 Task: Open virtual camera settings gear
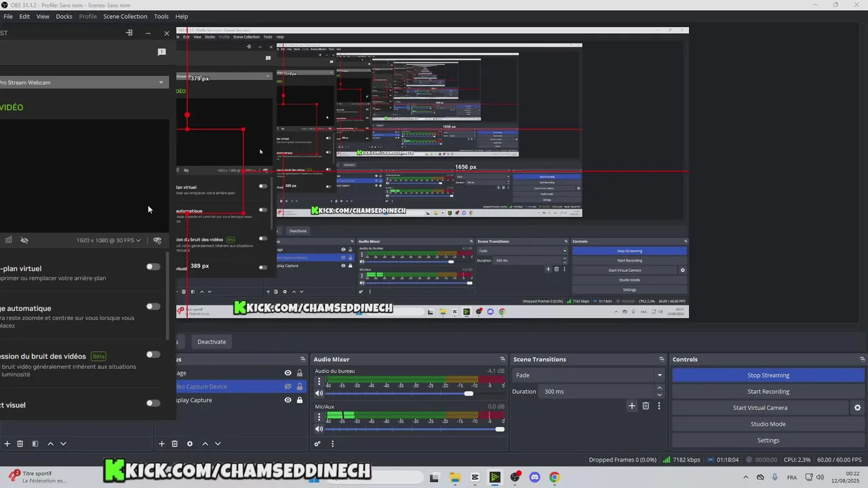click(x=857, y=408)
